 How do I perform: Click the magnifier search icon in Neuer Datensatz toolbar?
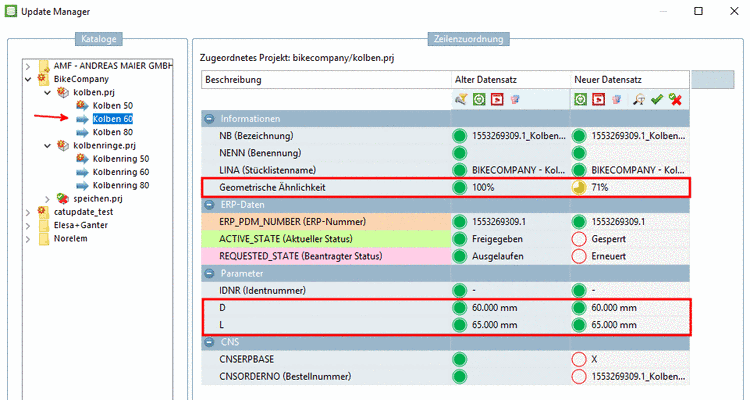[639, 99]
